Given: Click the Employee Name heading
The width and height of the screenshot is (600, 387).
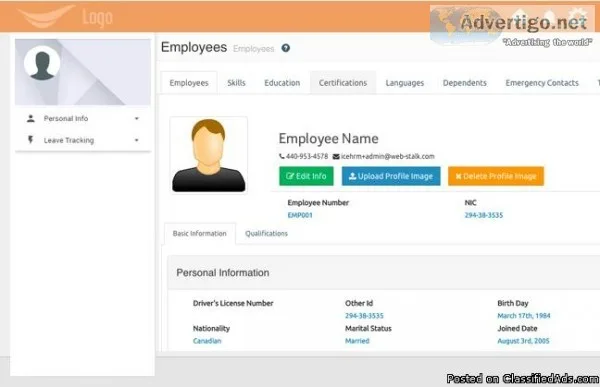Looking at the screenshot, I should coord(328,139).
